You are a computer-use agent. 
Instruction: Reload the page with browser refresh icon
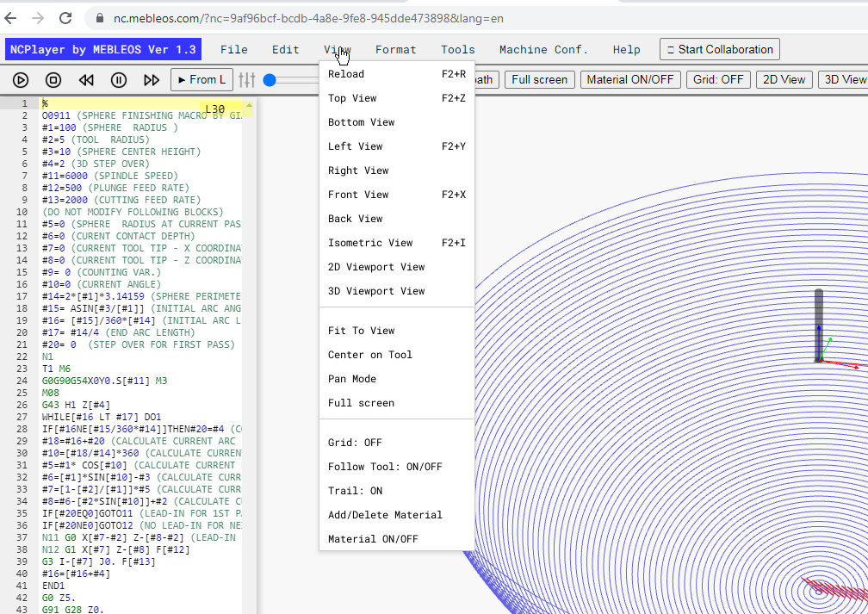(65, 18)
